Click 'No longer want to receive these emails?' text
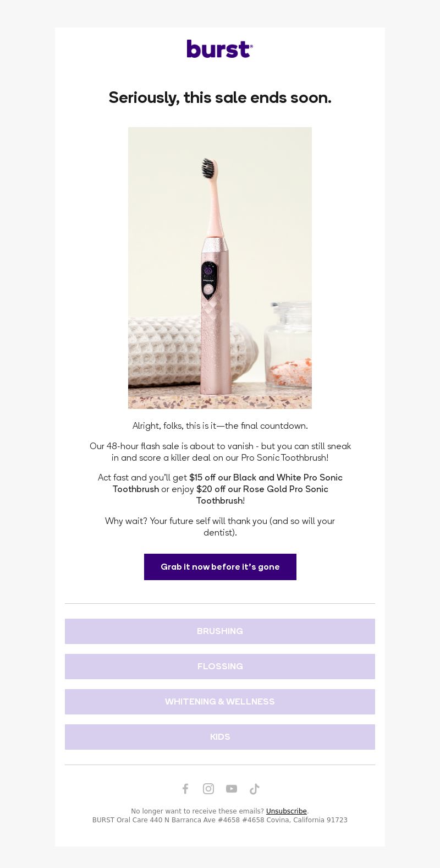 point(197,811)
